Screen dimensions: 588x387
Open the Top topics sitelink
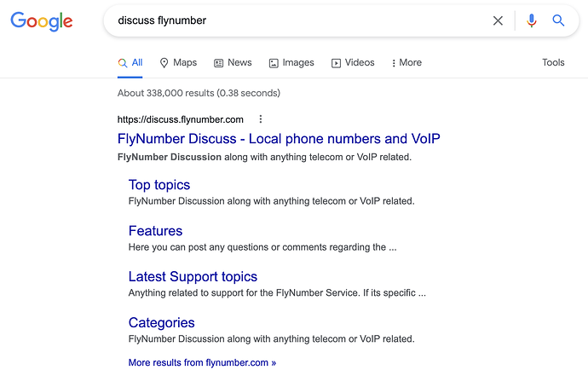[159, 185]
